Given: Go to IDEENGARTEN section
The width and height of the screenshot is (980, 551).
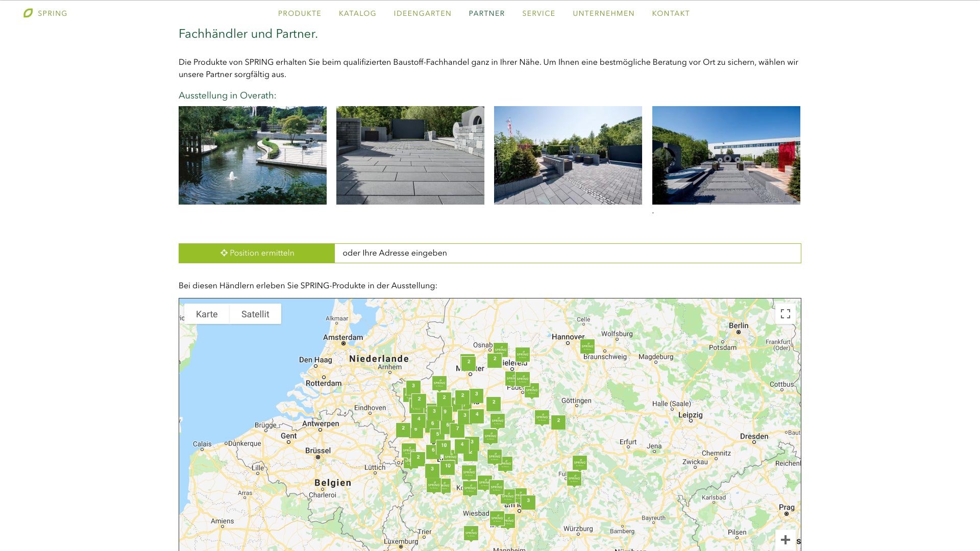Looking at the screenshot, I should click(422, 14).
